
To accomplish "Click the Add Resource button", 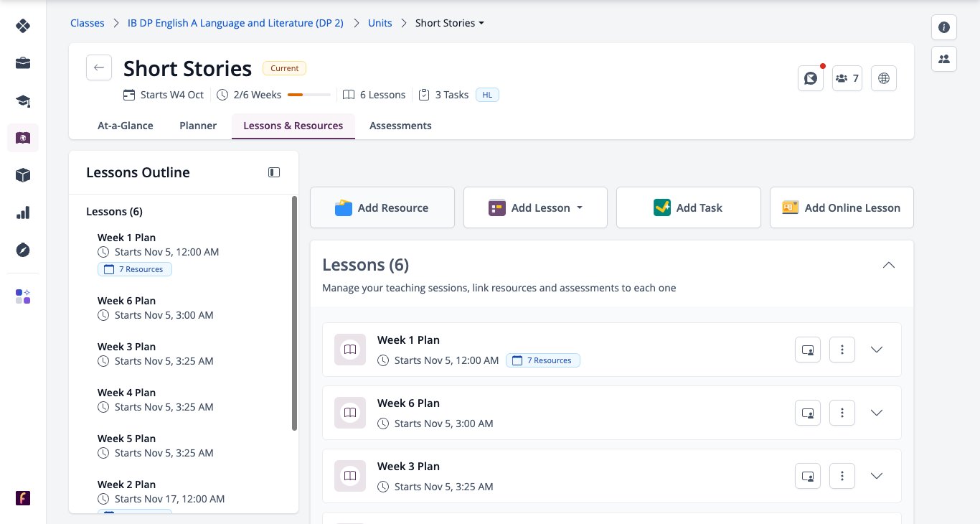I will pyautogui.click(x=382, y=207).
